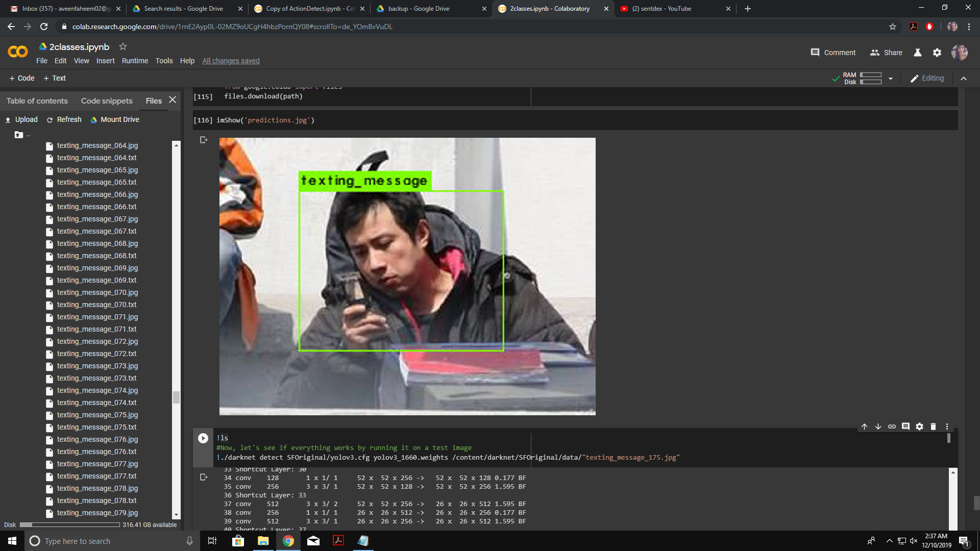The image size is (980, 551).
Task: Open the File menu
Action: [x=42, y=61]
